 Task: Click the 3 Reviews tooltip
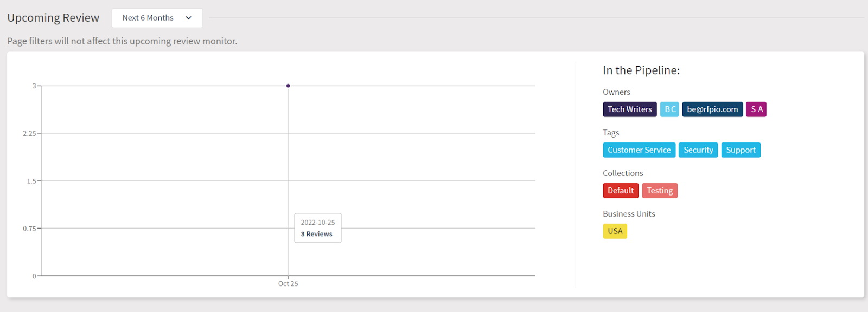[x=317, y=234]
